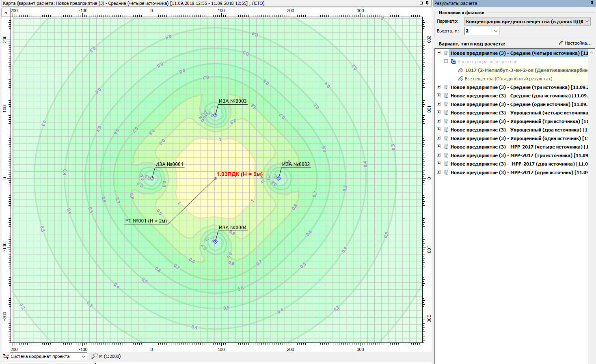Image resolution: width=596 pixels, height=364 pixels.
Task: Expand the МРР-2017 (один источник) node
Action: (x=438, y=172)
